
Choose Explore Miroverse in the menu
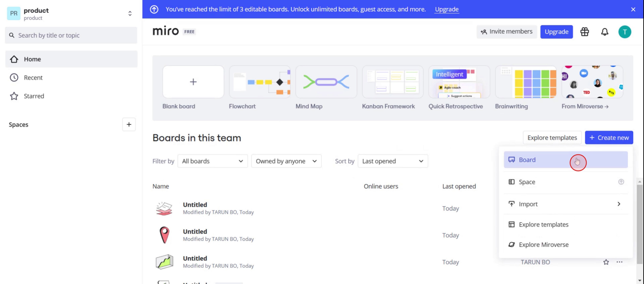(x=543, y=245)
